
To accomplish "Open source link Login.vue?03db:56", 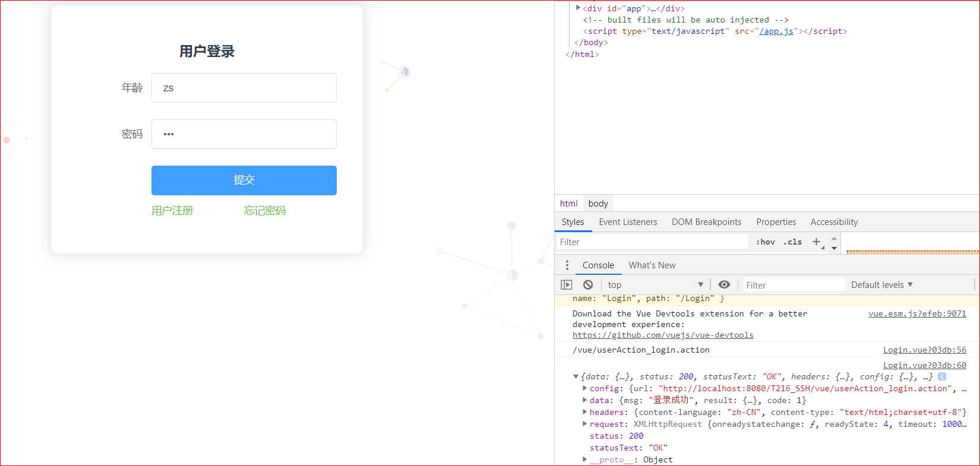I will (925, 350).
